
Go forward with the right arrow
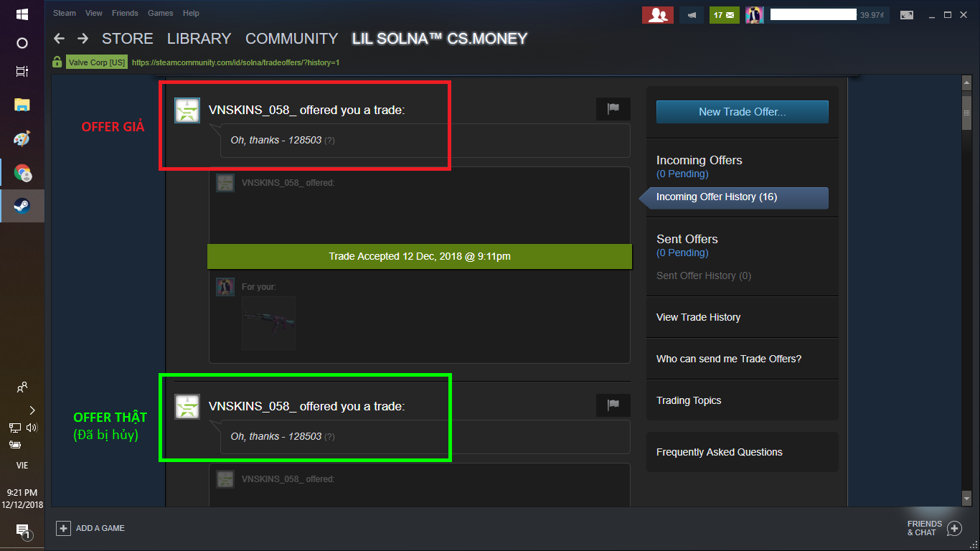tap(83, 39)
